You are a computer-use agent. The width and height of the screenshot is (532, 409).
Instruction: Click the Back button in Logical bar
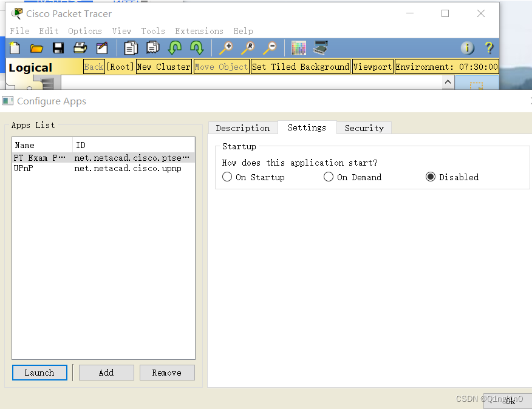pyautogui.click(x=94, y=67)
